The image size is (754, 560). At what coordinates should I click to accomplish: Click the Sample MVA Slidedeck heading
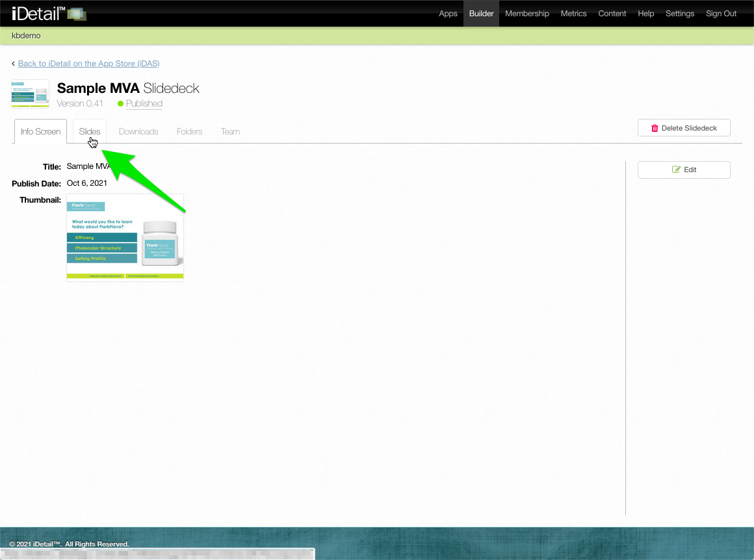click(128, 88)
